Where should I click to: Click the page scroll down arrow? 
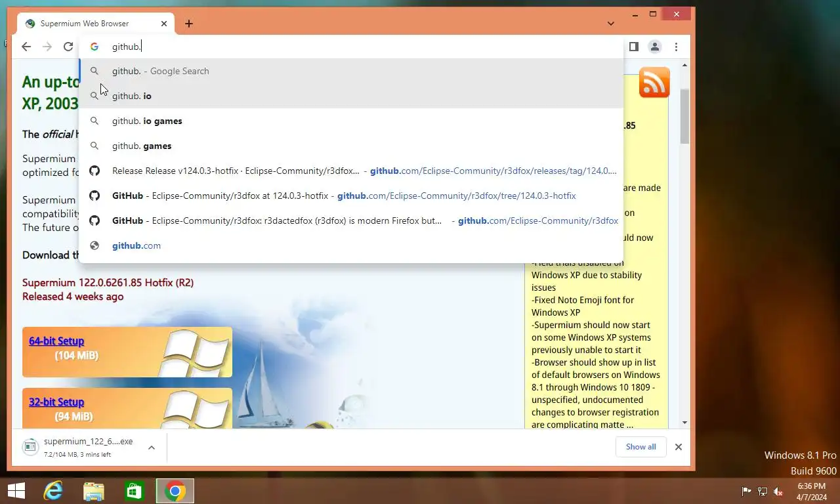pyautogui.click(x=685, y=423)
